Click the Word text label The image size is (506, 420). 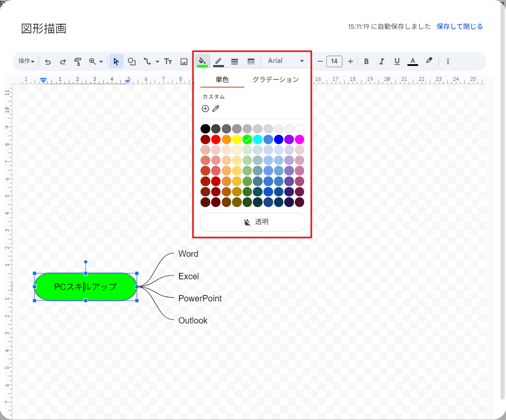[189, 254]
